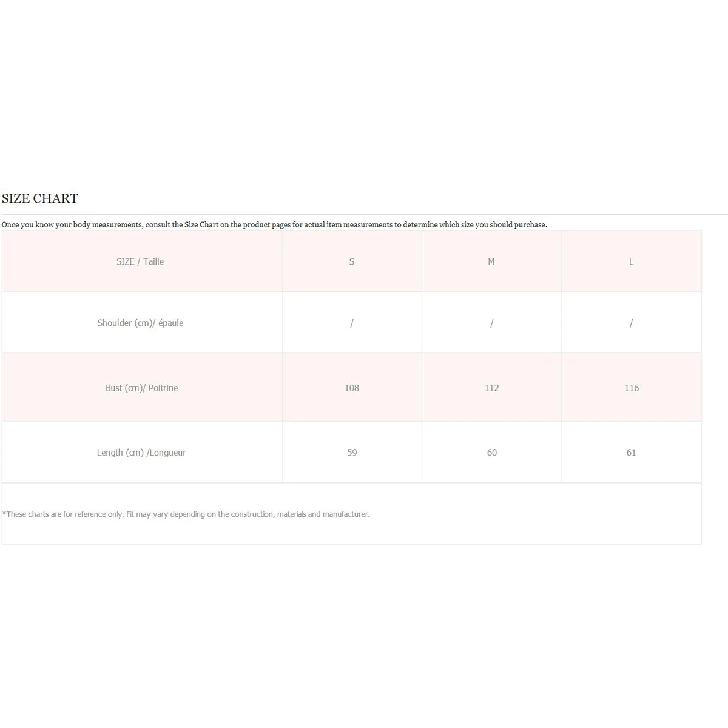This screenshot has height=728, width=728.
Task: Click the length value 61
Action: 631,453
